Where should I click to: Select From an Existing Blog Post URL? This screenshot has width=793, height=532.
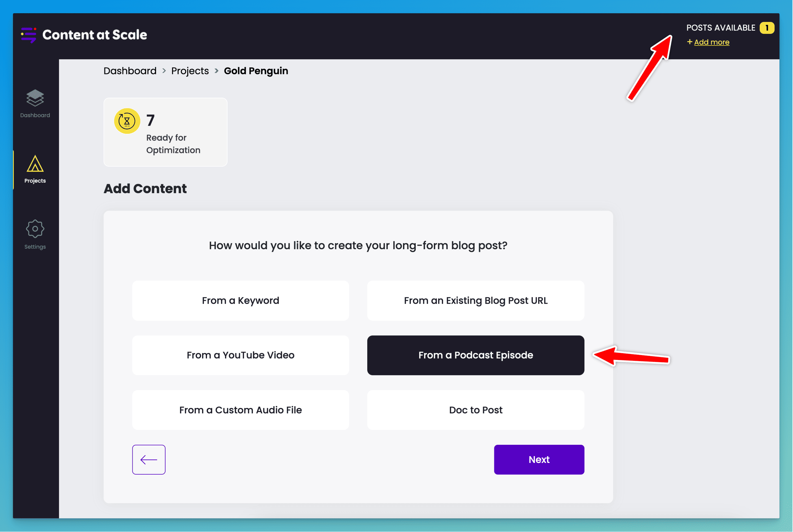476,301
